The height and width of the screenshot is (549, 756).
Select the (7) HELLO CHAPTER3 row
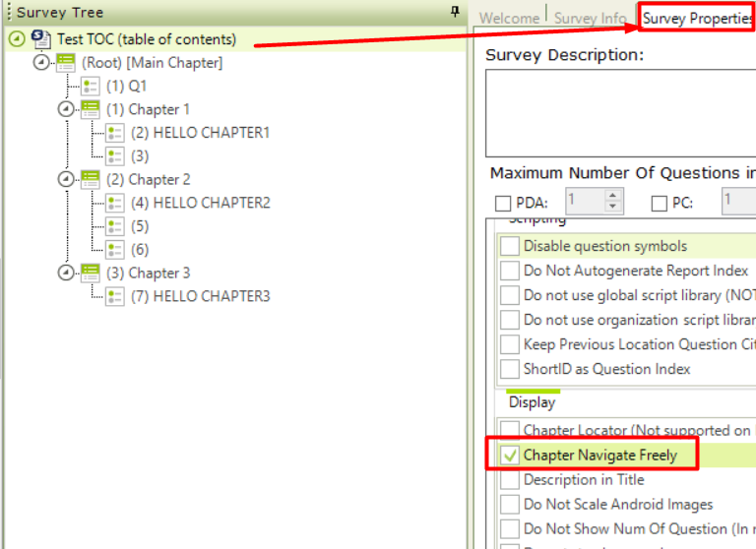point(201,296)
